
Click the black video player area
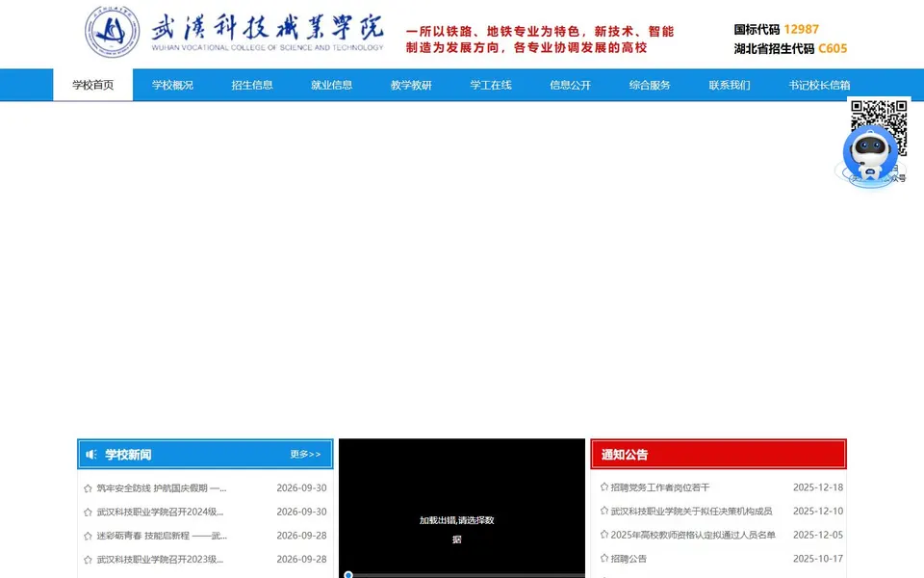pyautogui.click(x=462, y=508)
